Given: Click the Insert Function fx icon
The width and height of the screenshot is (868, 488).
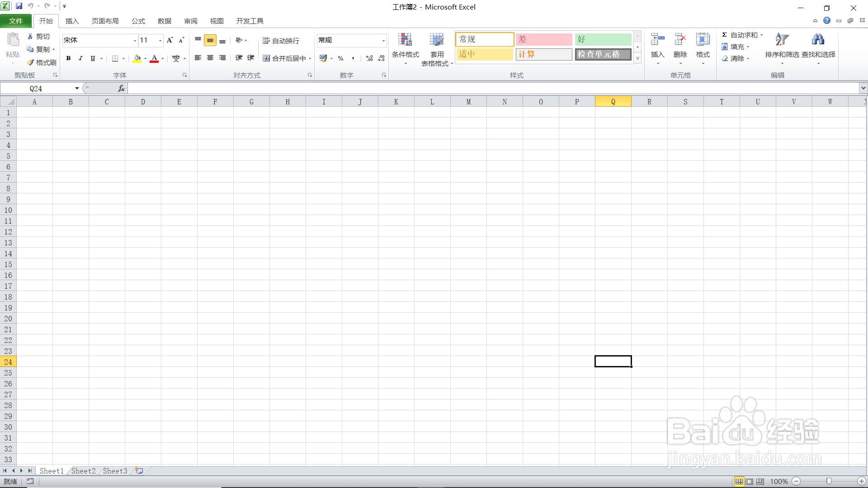Looking at the screenshot, I should [x=121, y=89].
